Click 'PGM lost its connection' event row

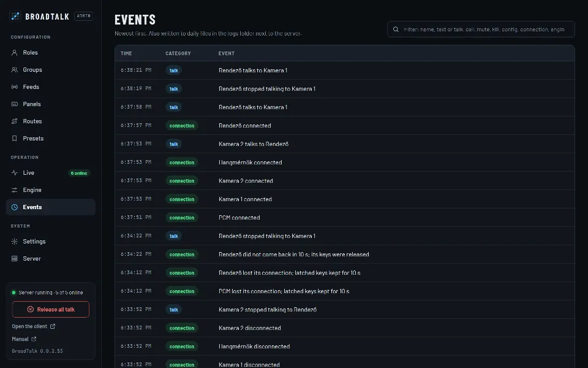click(x=345, y=291)
